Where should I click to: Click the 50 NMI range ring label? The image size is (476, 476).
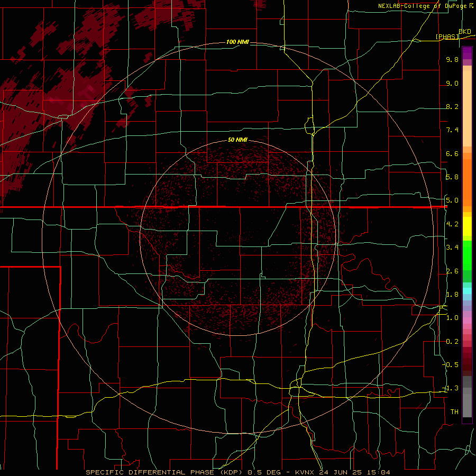pyautogui.click(x=237, y=140)
